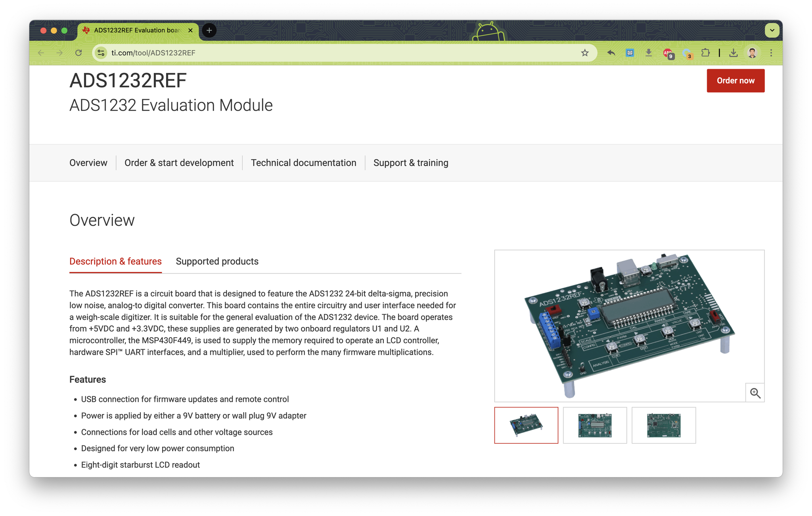
Task: Click the blue reader book extension icon
Action: [x=630, y=53]
